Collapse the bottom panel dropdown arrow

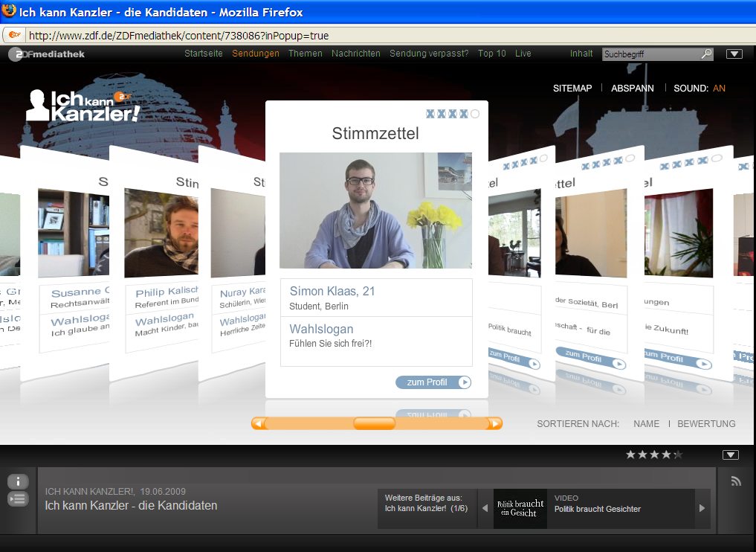(731, 455)
